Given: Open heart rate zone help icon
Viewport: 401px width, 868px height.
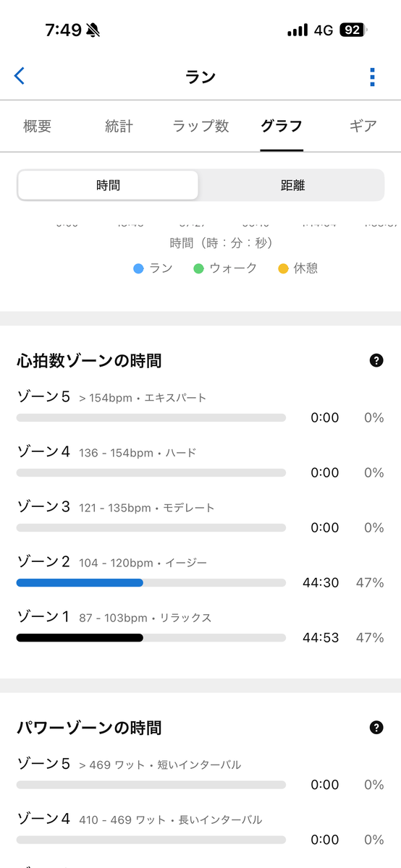Looking at the screenshot, I should (376, 360).
